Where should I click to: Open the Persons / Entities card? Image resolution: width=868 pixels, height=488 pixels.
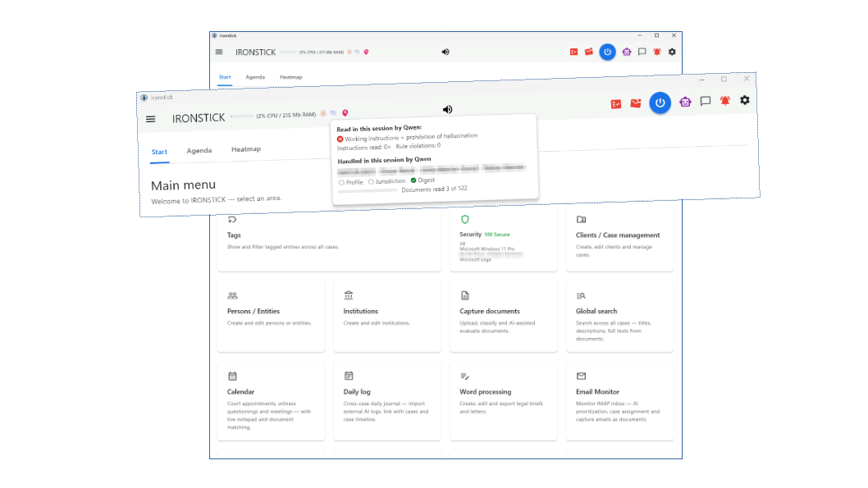coord(272,317)
